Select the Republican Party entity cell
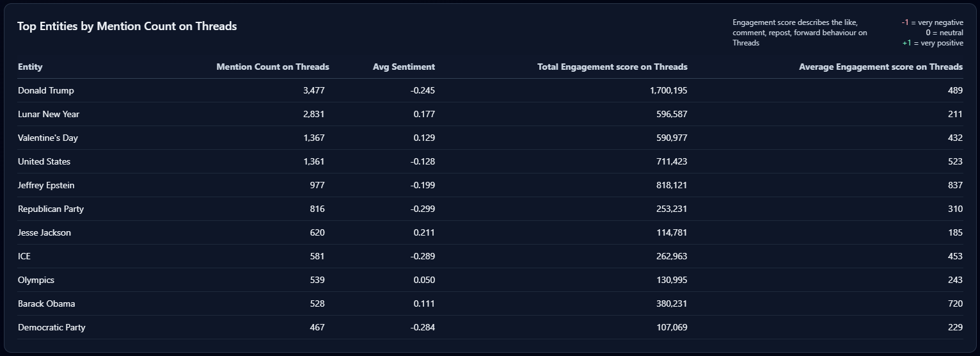Screen dimensions: 980x356 point(51,209)
